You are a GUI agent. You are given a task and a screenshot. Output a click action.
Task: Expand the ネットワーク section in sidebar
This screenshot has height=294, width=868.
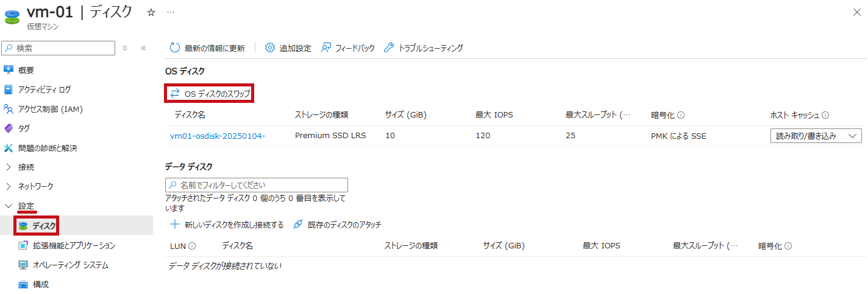pyautogui.click(x=9, y=186)
